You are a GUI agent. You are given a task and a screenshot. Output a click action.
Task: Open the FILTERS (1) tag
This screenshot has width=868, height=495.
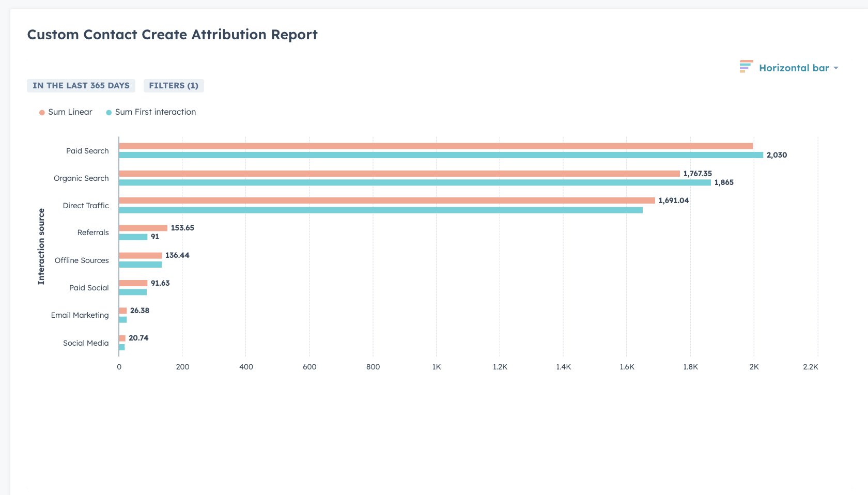pyautogui.click(x=174, y=86)
